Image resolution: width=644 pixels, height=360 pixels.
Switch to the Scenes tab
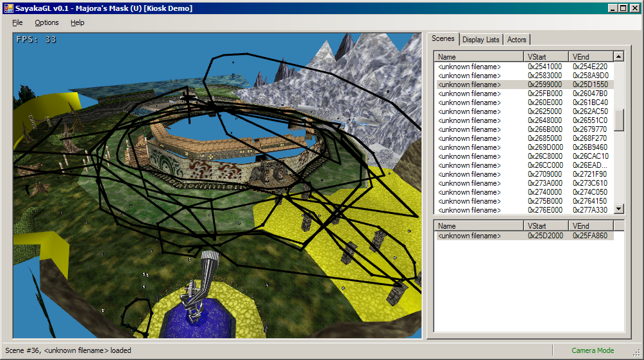coord(443,38)
